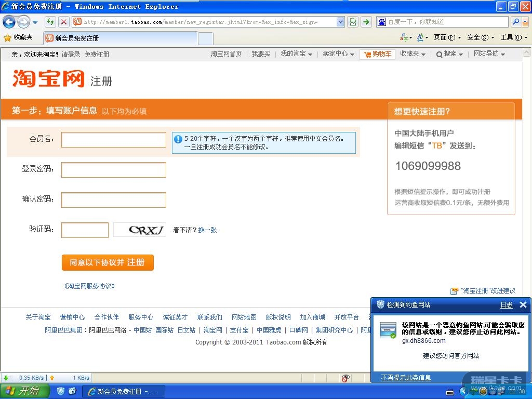The image size is (532, 399).
Task: Open the 页面(P) menu
Action: point(447,37)
